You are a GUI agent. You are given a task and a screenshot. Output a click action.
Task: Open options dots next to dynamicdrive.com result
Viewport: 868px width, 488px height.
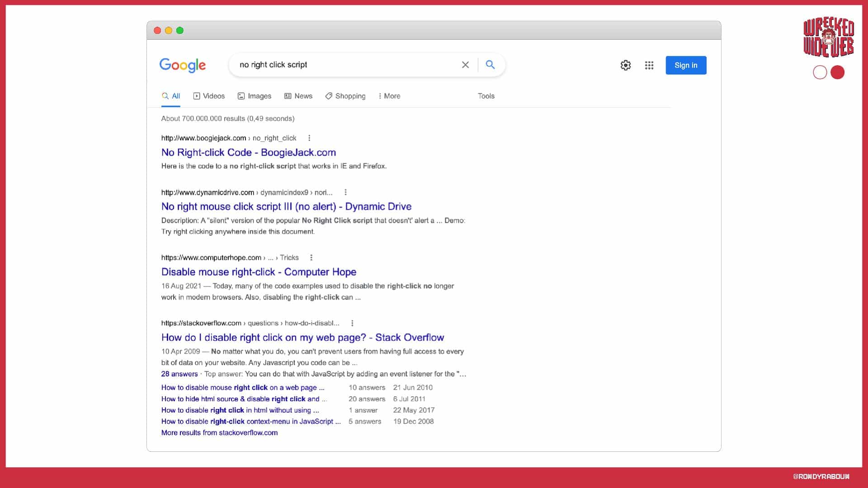coord(345,192)
